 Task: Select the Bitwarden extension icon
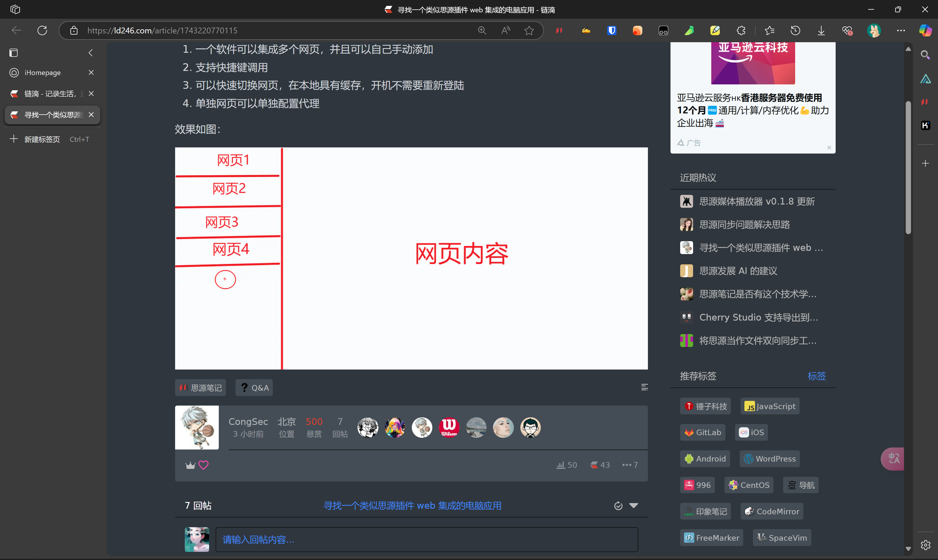(612, 30)
